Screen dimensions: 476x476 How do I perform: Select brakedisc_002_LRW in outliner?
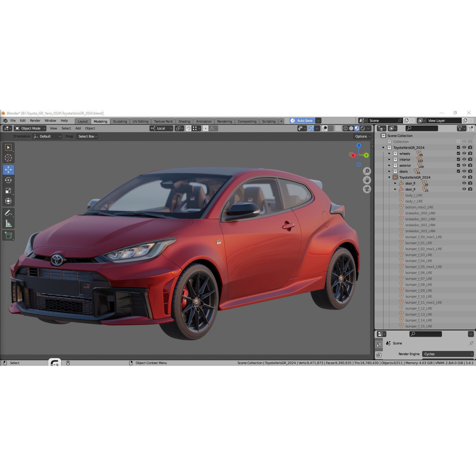(420, 225)
